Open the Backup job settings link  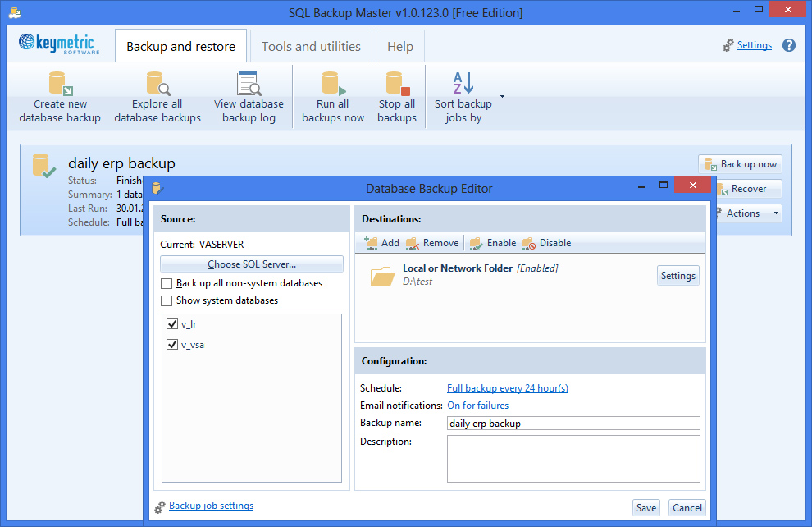tap(212, 506)
